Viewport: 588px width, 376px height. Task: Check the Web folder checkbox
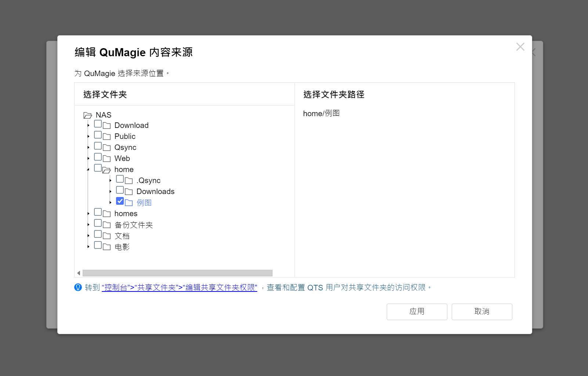click(98, 157)
